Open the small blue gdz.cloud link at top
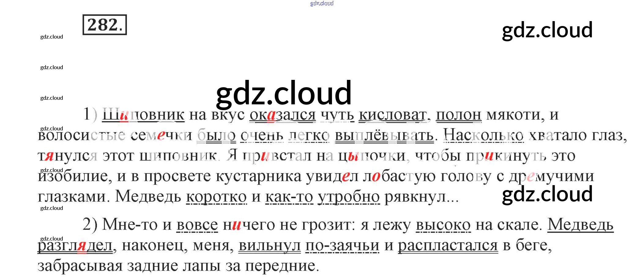Image resolution: width=644 pixels, height=280 pixels. click(x=322, y=3)
